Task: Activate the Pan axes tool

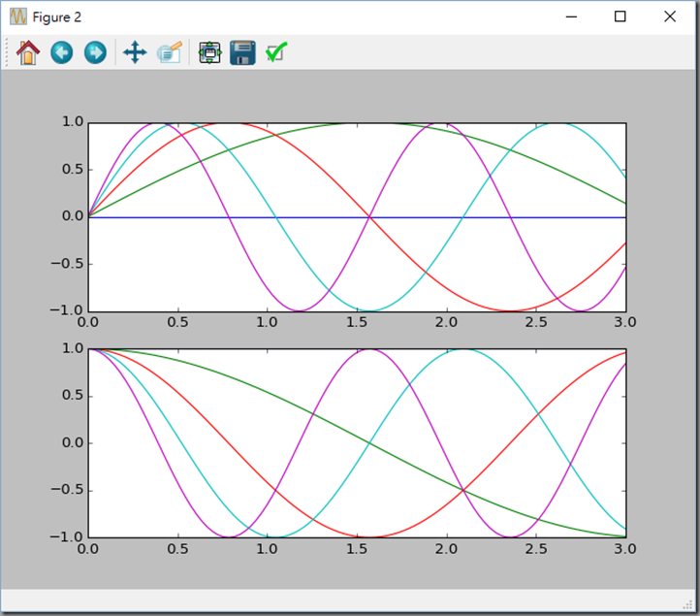Action: [x=135, y=52]
